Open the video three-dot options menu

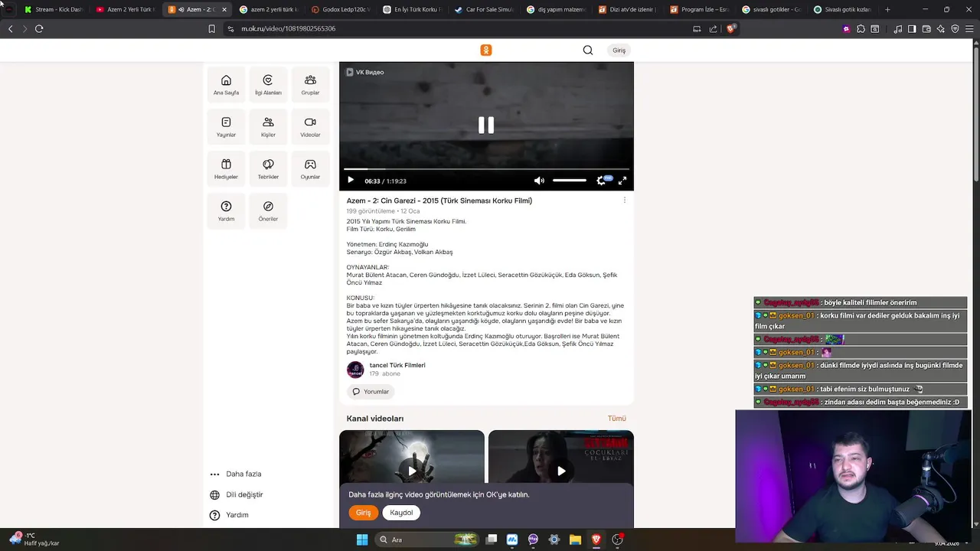pos(624,201)
